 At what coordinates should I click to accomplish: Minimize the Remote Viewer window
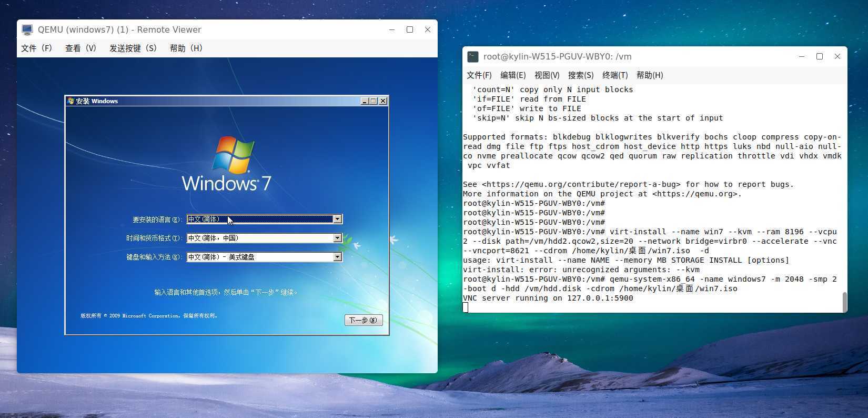[392, 29]
